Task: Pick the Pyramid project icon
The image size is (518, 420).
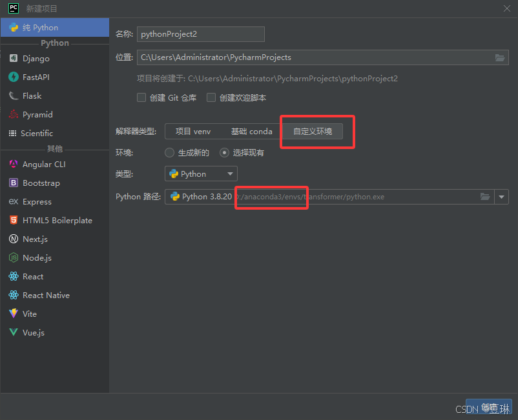Action: tap(14, 114)
